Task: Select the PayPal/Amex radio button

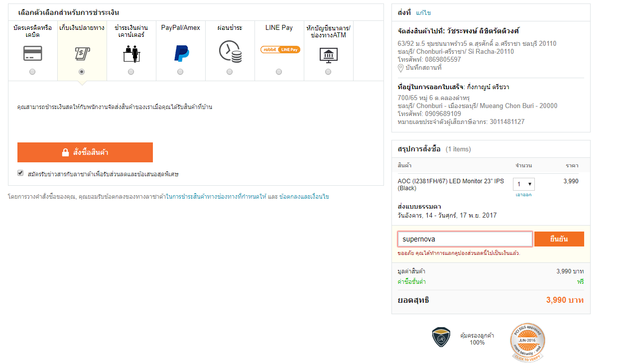Action: [x=180, y=72]
